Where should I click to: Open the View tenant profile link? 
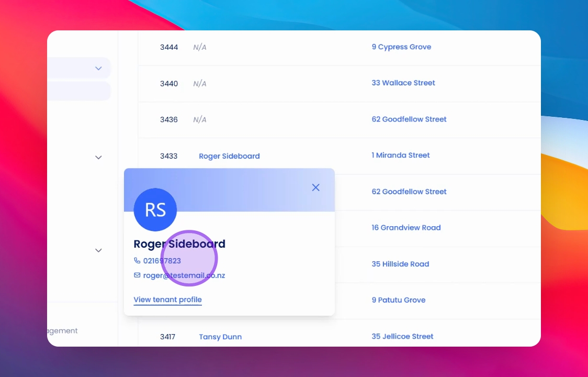coord(167,300)
